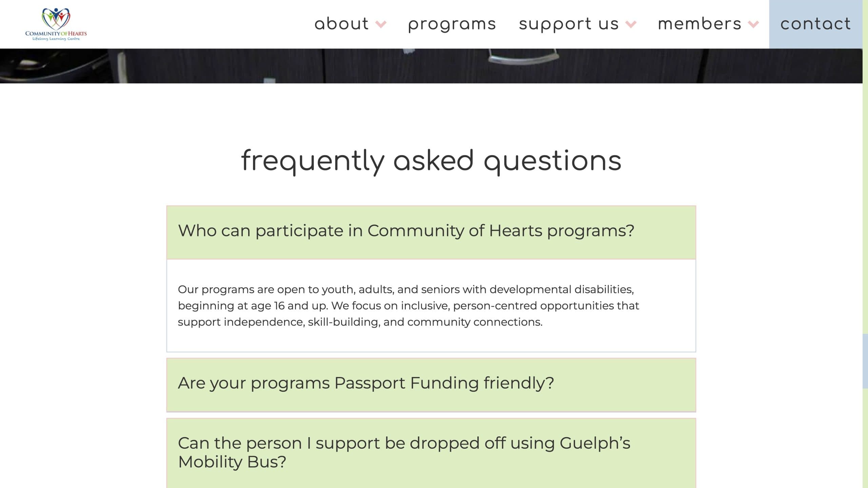
Task: Open the members menu
Action: click(x=699, y=24)
